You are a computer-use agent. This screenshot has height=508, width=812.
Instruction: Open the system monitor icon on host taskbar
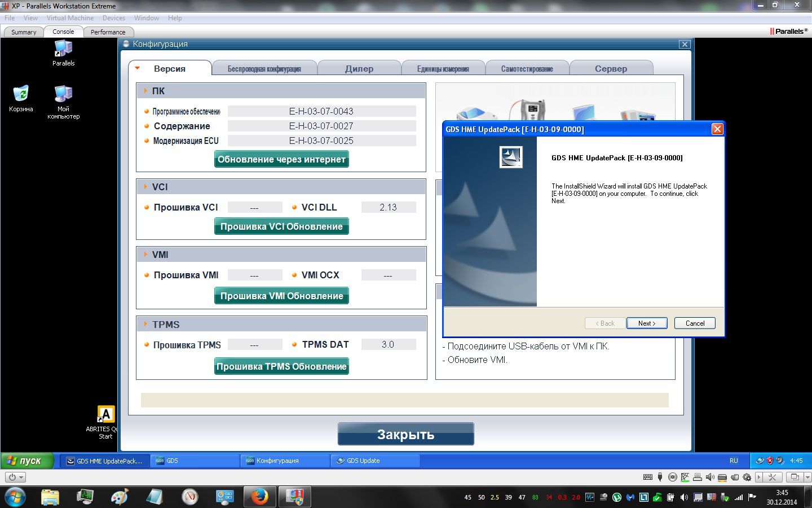coord(85,497)
